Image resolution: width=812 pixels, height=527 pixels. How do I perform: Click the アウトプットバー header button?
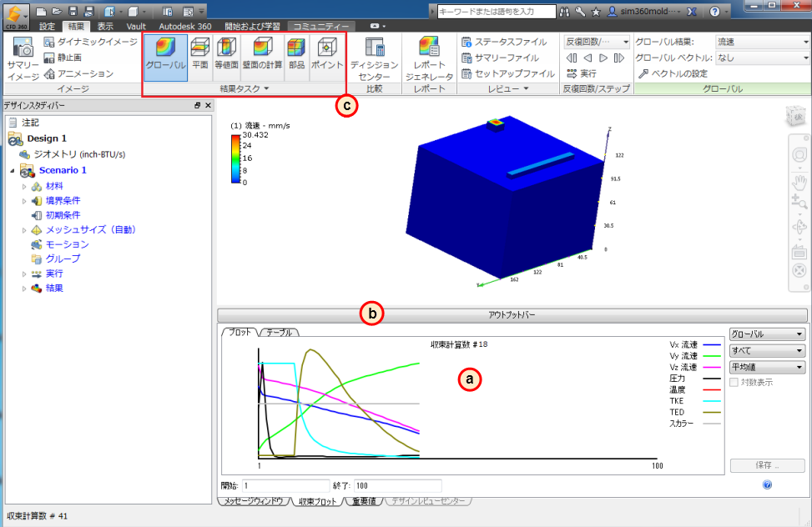[512, 314]
